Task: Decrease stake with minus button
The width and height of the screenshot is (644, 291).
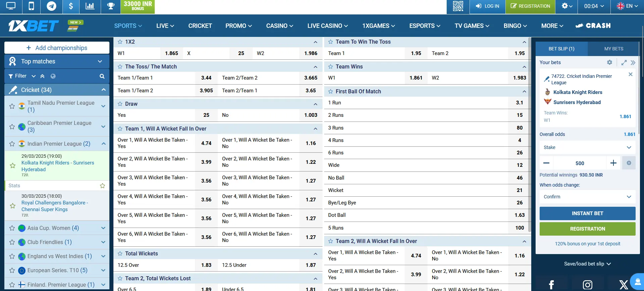Action: click(546, 163)
